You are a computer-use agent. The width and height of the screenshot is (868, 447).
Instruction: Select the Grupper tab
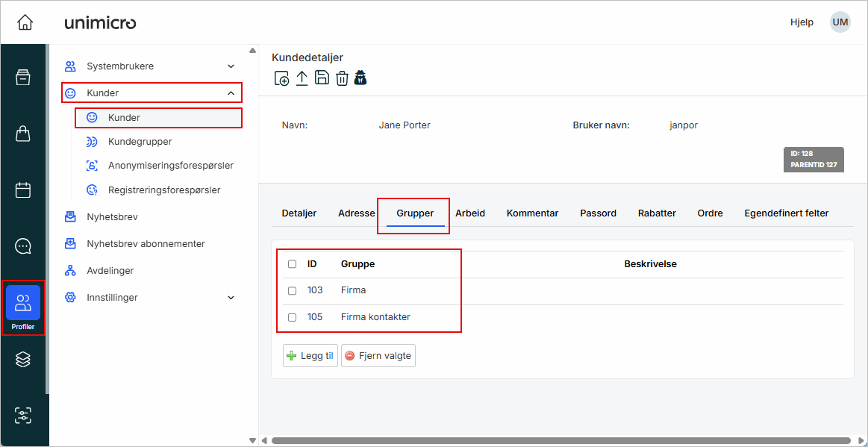pos(415,213)
